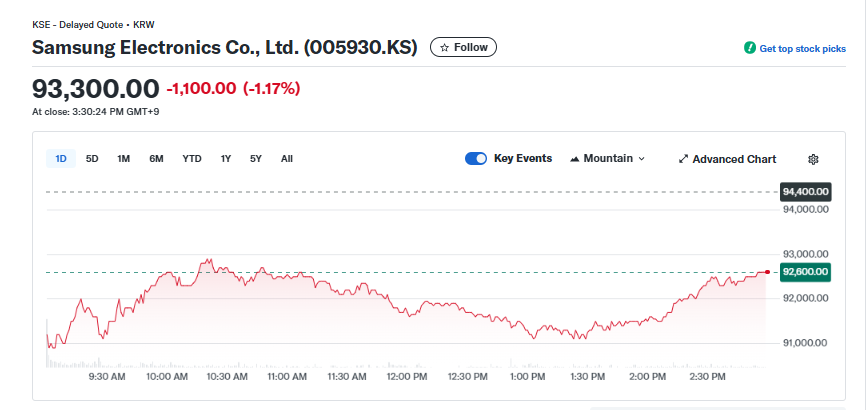Click the Advanced Chart expand arrows icon
Image resolution: width=866 pixels, height=410 pixels.
coord(683,159)
